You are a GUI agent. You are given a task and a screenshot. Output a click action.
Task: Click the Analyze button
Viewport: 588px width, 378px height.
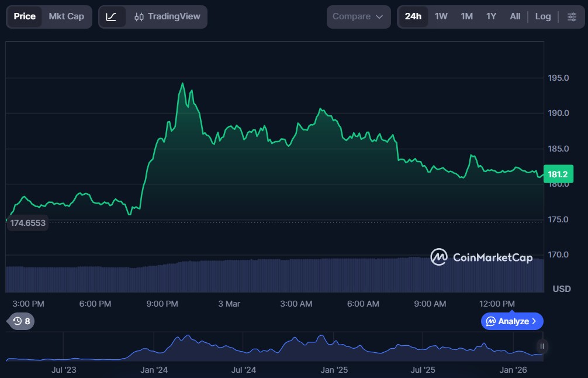click(511, 321)
